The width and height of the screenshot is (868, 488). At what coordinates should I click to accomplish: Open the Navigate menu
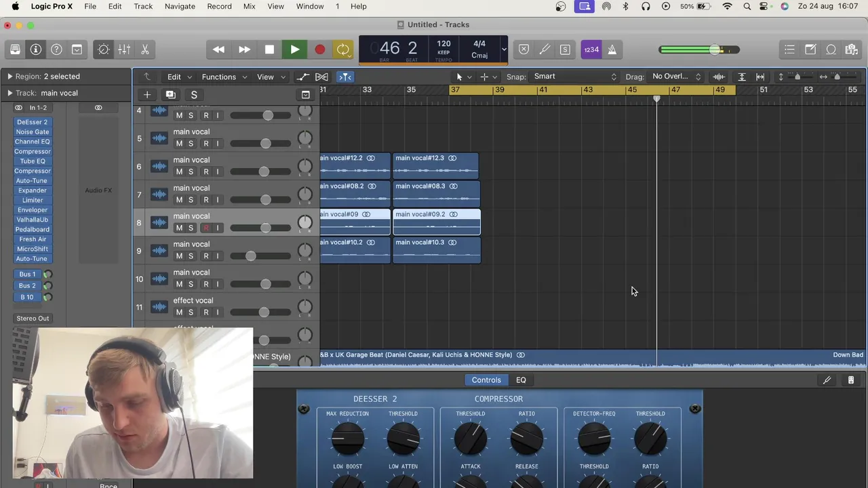(180, 6)
